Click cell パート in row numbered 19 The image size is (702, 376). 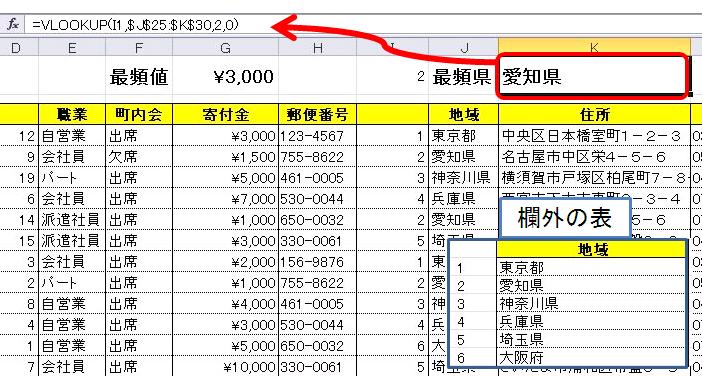click(72, 178)
